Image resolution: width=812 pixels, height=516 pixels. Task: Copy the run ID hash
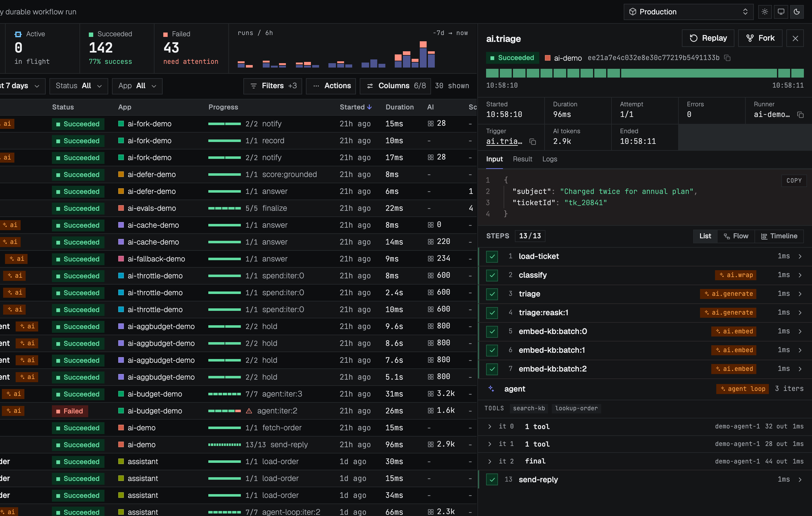coord(728,58)
